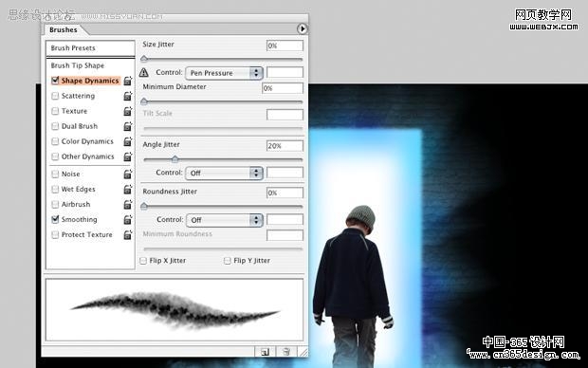
Task: Open the Angle Jitter Control dropdown
Action: tap(224, 173)
